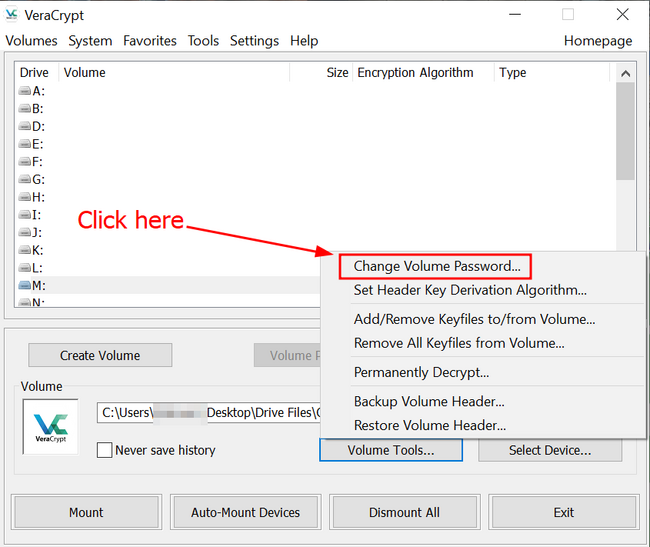This screenshot has width=650, height=547.
Task: Open the Settings menu
Action: 255,41
